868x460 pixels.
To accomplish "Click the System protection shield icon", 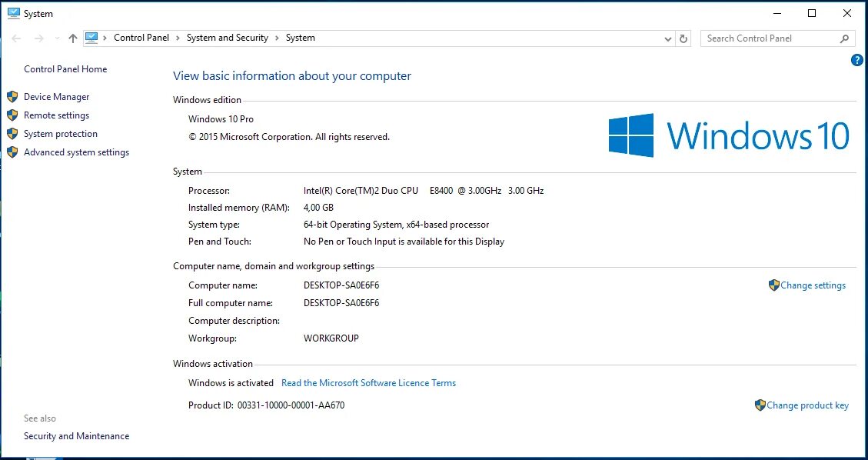I will tap(12, 134).
